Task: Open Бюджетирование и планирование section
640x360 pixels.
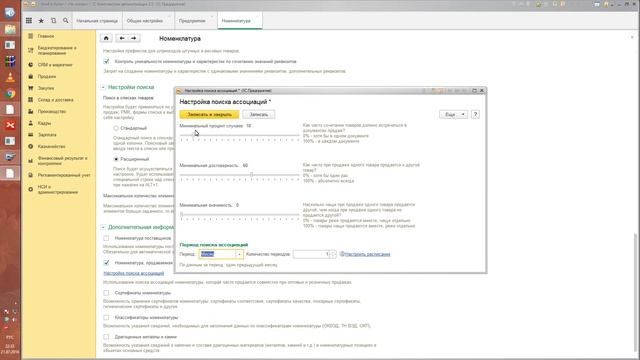Action: tap(57, 50)
